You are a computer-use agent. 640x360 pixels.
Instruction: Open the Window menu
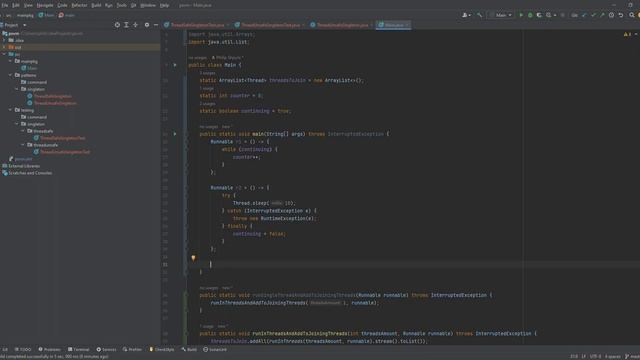coord(148,5)
